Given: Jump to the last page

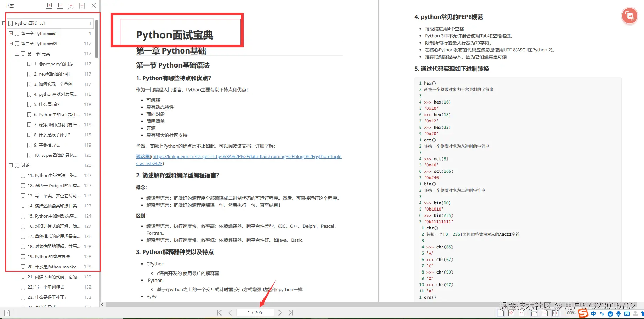Looking at the screenshot, I should pyautogui.click(x=291, y=312).
